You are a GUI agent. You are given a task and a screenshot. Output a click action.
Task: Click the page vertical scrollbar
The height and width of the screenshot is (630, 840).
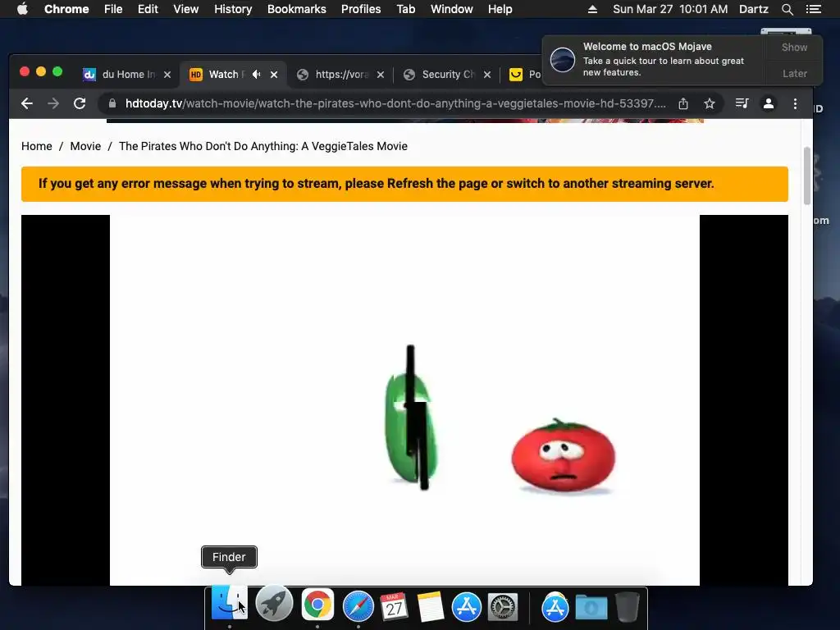(x=807, y=176)
